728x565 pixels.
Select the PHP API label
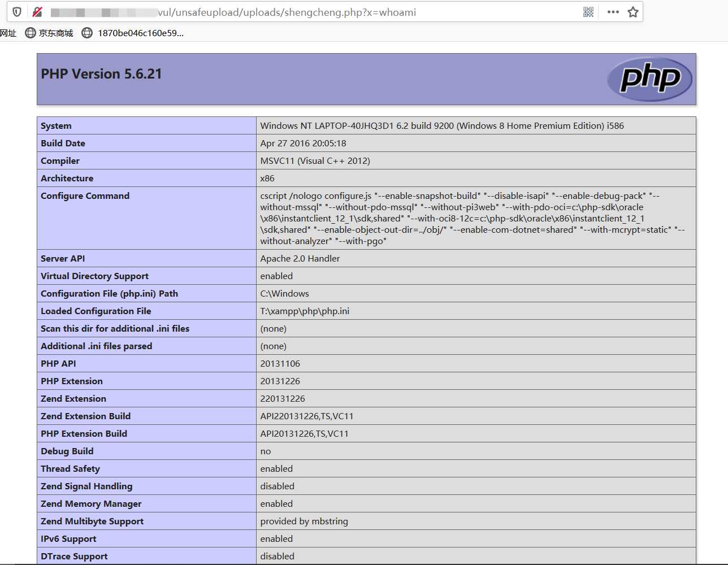pos(58,363)
